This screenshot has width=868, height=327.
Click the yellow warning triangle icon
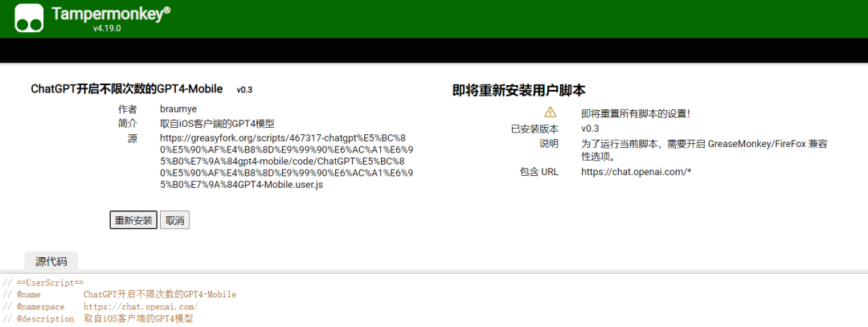[550, 112]
